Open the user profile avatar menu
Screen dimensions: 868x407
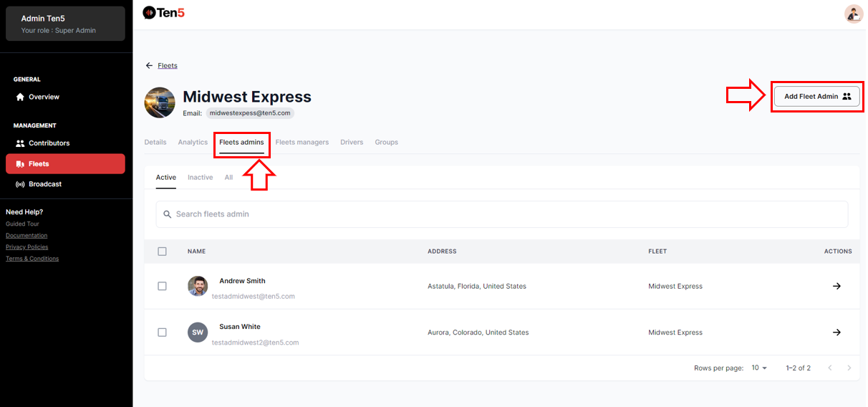853,14
